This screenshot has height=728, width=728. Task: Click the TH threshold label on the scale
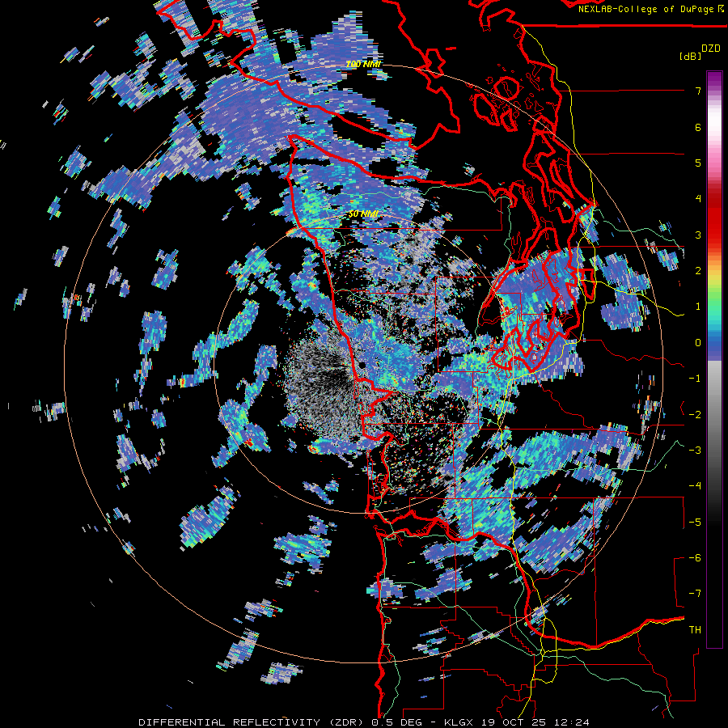pos(695,629)
